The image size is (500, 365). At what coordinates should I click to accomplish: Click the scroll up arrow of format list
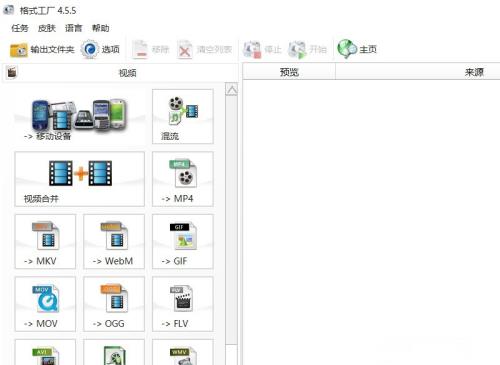tap(232, 89)
